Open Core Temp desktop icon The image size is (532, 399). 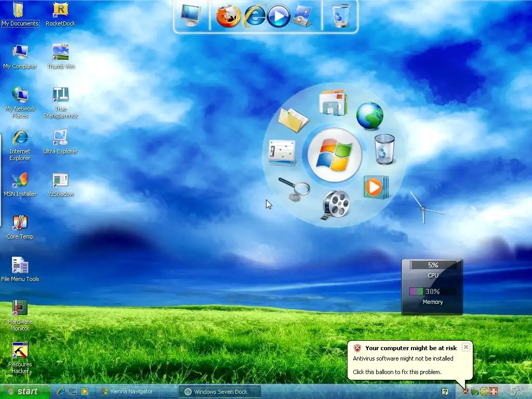(20, 228)
